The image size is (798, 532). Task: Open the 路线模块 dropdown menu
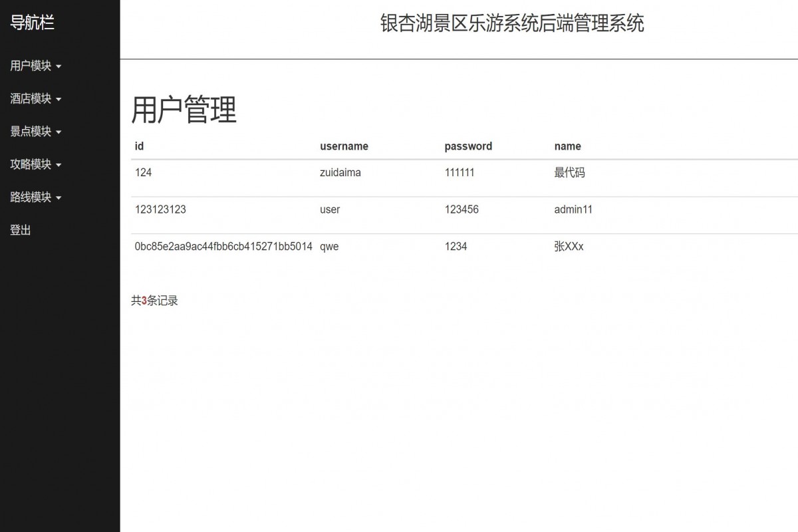click(x=30, y=197)
